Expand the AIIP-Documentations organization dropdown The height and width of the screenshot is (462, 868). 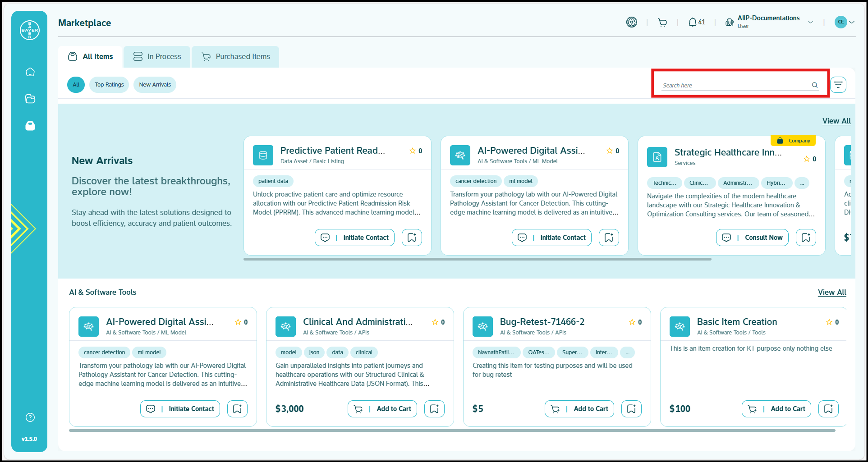tap(811, 22)
